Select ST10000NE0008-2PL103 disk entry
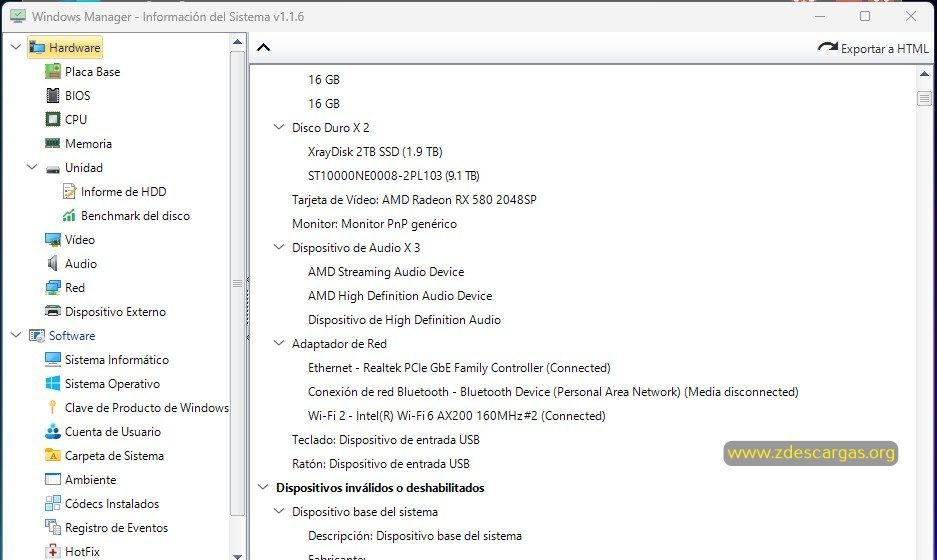 394,176
